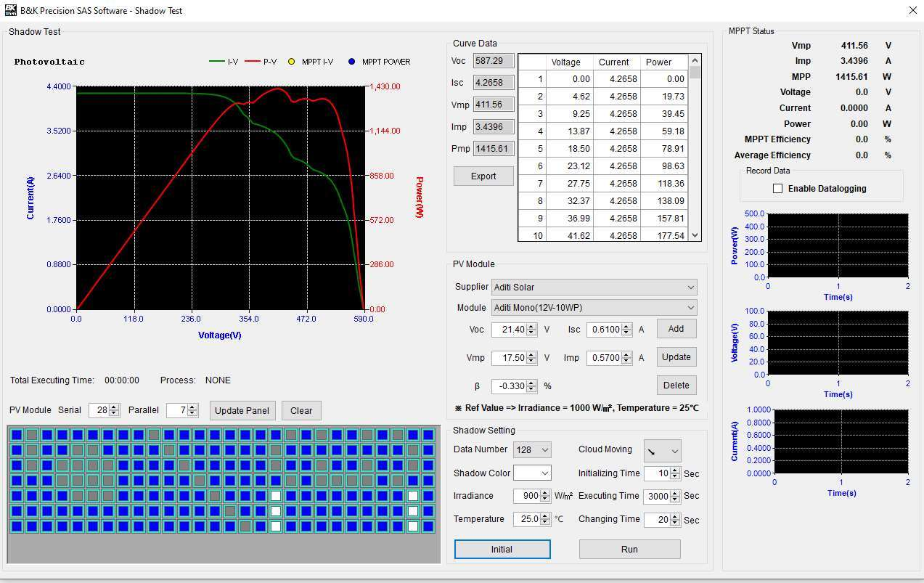Click the B&K Precision app icon in title bar

(x=10, y=10)
